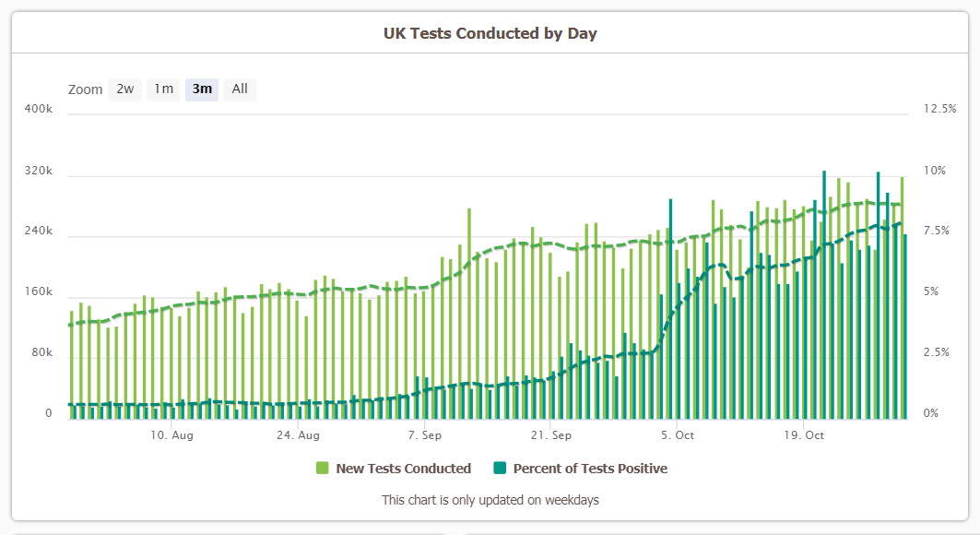Click the 5. Oct date label

pos(679,434)
